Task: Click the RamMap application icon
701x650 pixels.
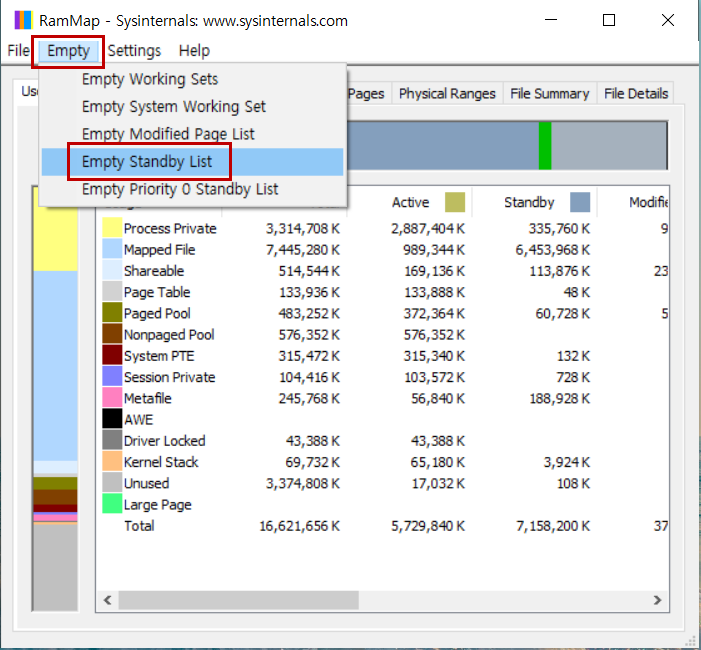Action: coord(23,21)
